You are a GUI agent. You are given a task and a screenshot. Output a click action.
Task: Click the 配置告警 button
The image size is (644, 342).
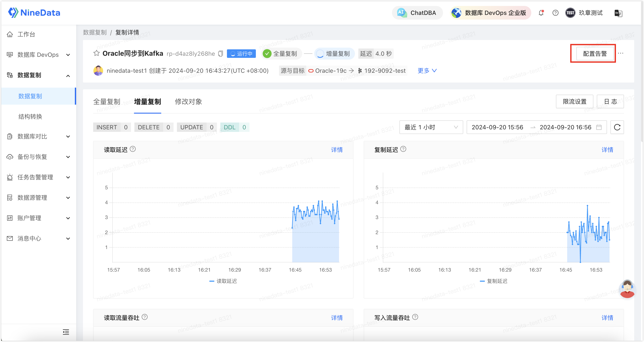click(x=595, y=54)
